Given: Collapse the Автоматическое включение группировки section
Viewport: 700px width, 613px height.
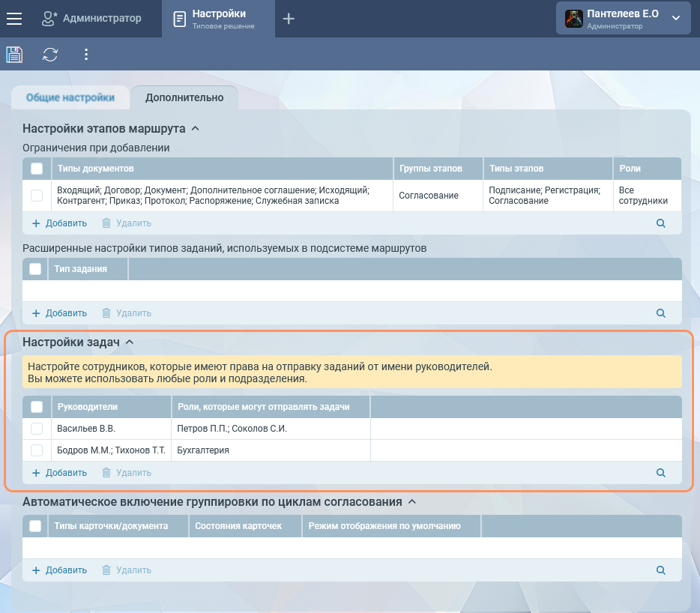Looking at the screenshot, I should pyautogui.click(x=411, y=501).
